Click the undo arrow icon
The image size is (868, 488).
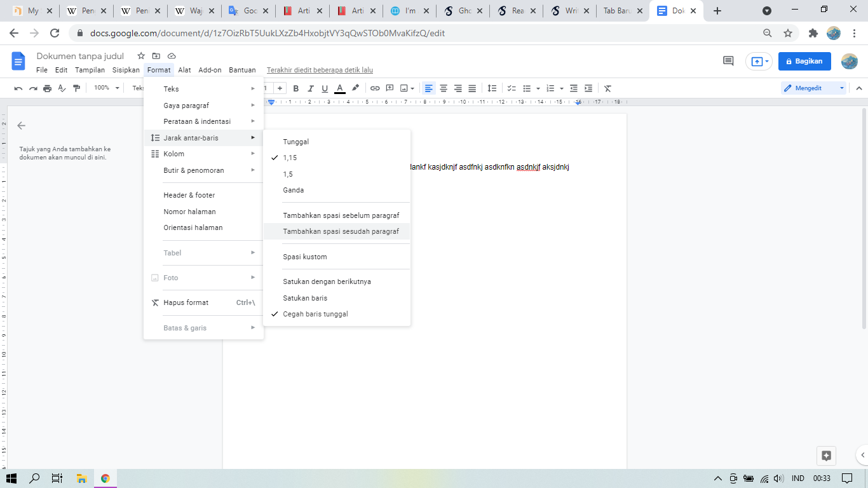[x=18, y=88]
